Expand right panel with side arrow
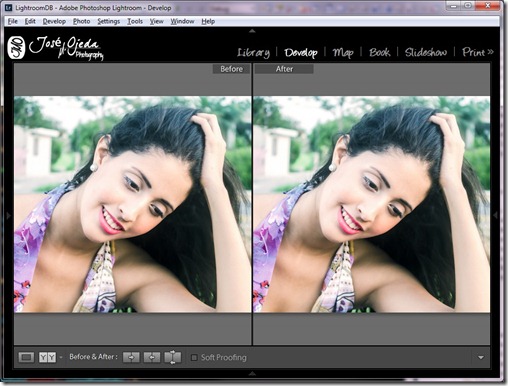508x386 pixels. (x=496, y=215)
